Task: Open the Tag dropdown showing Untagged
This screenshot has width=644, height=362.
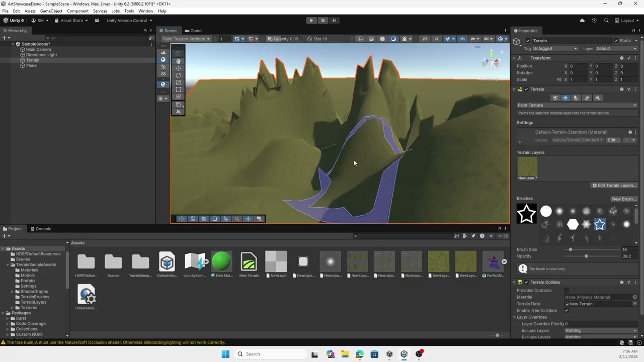Action: pyautogui.click(x=555, y=49)
